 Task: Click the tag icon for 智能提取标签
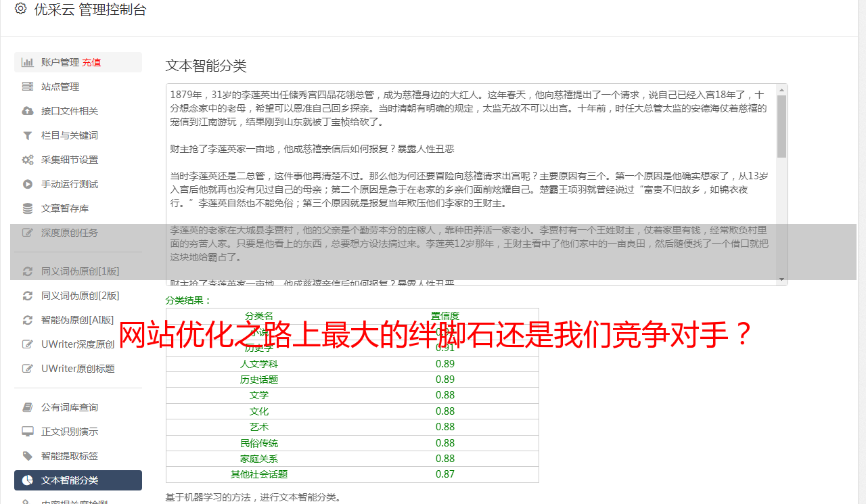pyautogui.click(x=28, y=456)
